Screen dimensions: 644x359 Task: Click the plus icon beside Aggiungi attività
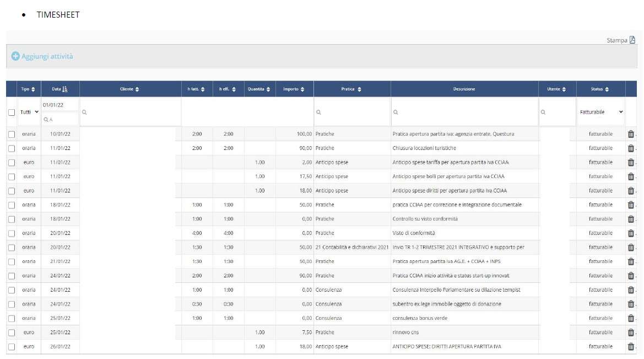[15, 56]
